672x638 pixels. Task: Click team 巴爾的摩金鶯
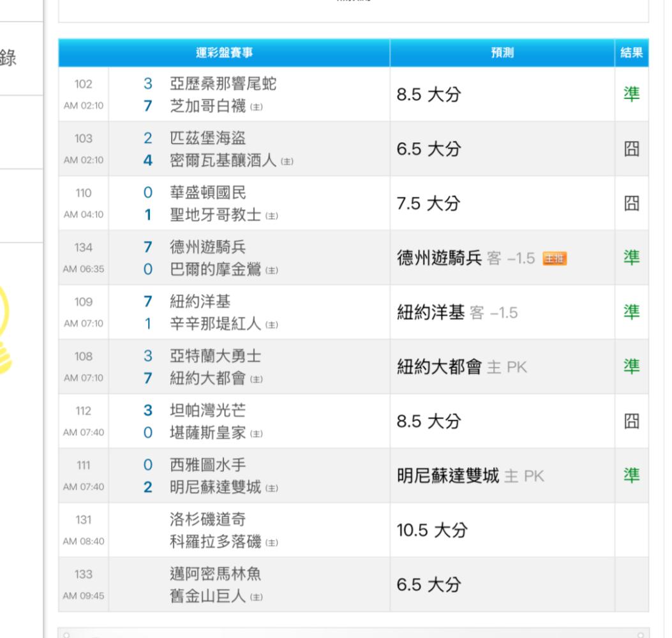click(x=215, y=269)
